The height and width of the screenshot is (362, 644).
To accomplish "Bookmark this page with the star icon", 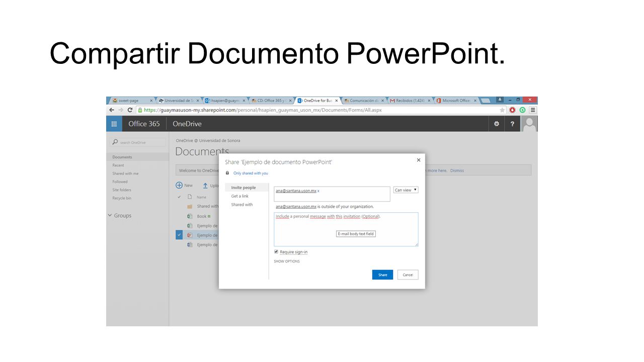I will (x=502, y=110).
